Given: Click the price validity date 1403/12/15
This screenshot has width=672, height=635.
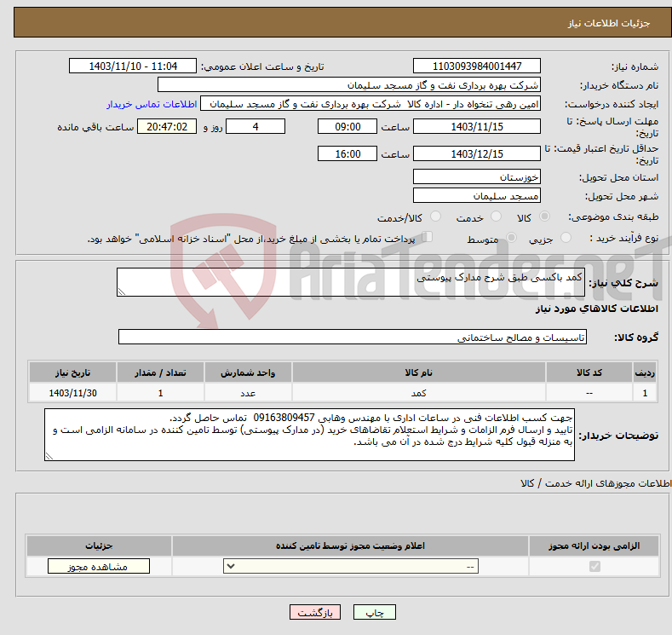Looking at the screenshot, I should tap(477, 153).
